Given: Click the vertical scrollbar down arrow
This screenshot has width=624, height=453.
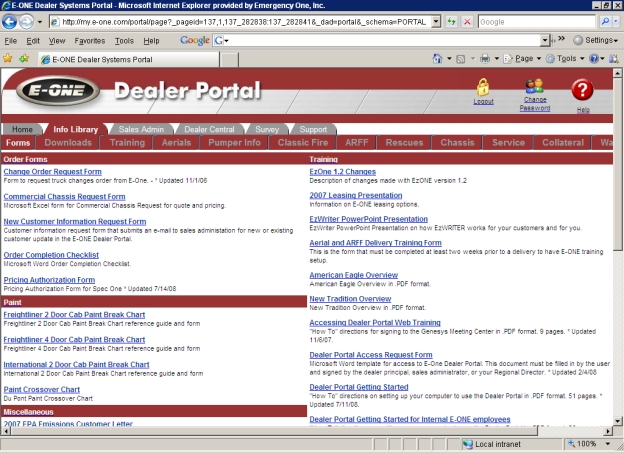Looking at the screenshot, I should 617,421.
